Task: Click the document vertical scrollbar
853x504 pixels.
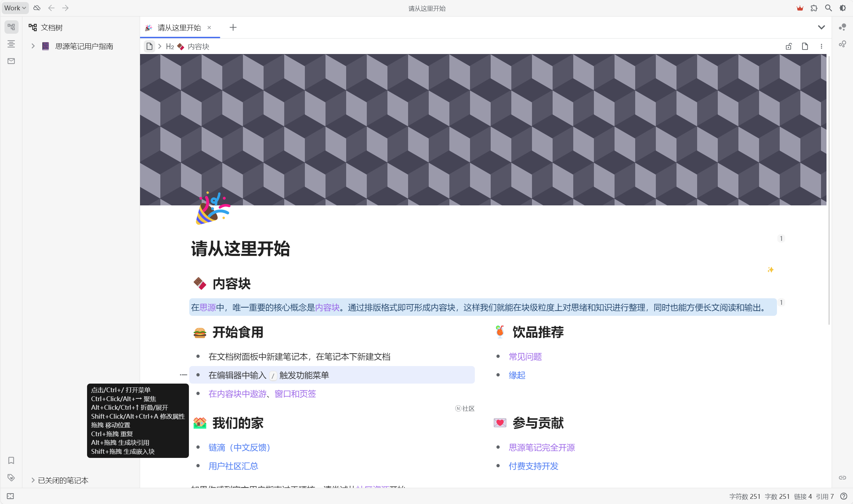Action: (x=829, y=189)
